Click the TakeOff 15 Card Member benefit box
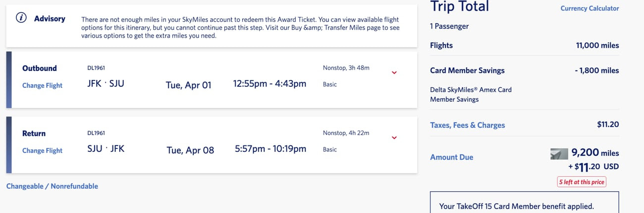The image size is (644, 213). tap(524, 203)
